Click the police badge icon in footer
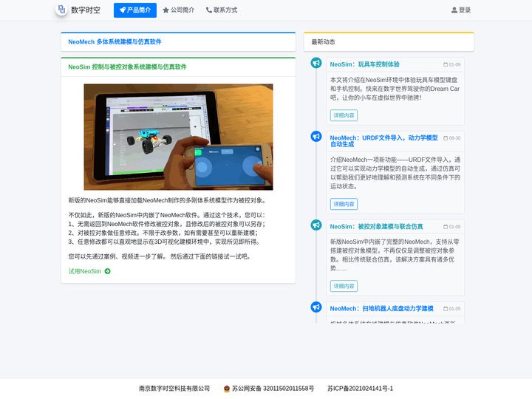The image size is (532, 399). click(x=227, y=389)
